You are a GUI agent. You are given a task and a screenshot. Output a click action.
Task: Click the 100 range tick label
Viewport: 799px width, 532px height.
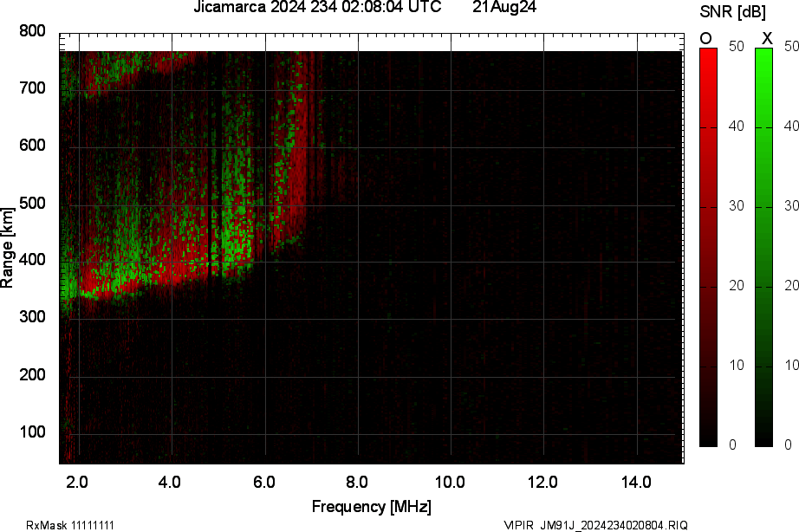pyautogui.click(x=33, y=432)
